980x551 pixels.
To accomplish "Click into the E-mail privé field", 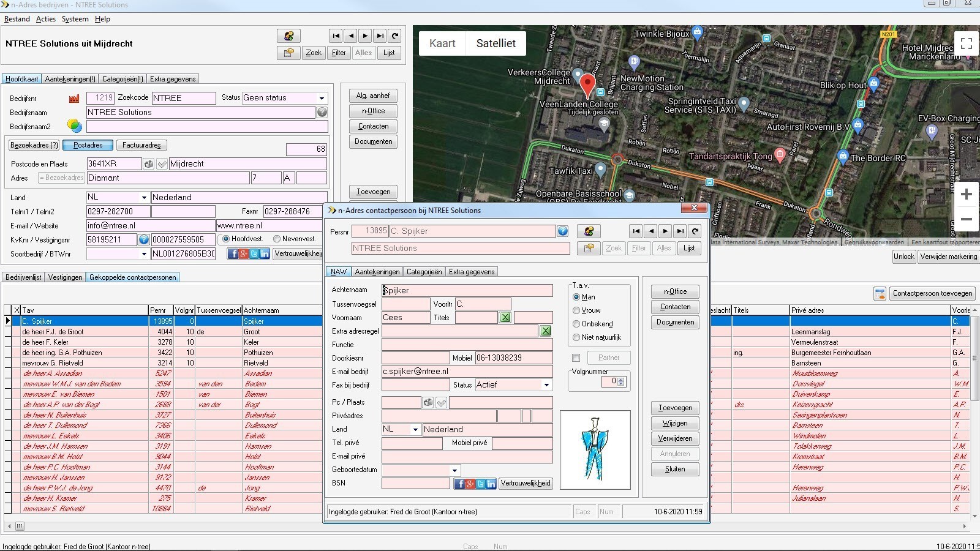I will click(x=467, y=456).
